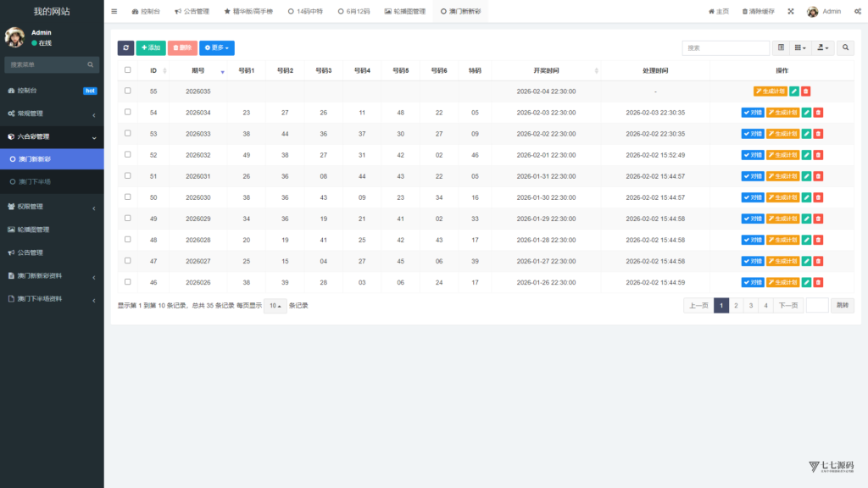Select the checkbox for row ID 48
The image size is (868, 488).
128,239
